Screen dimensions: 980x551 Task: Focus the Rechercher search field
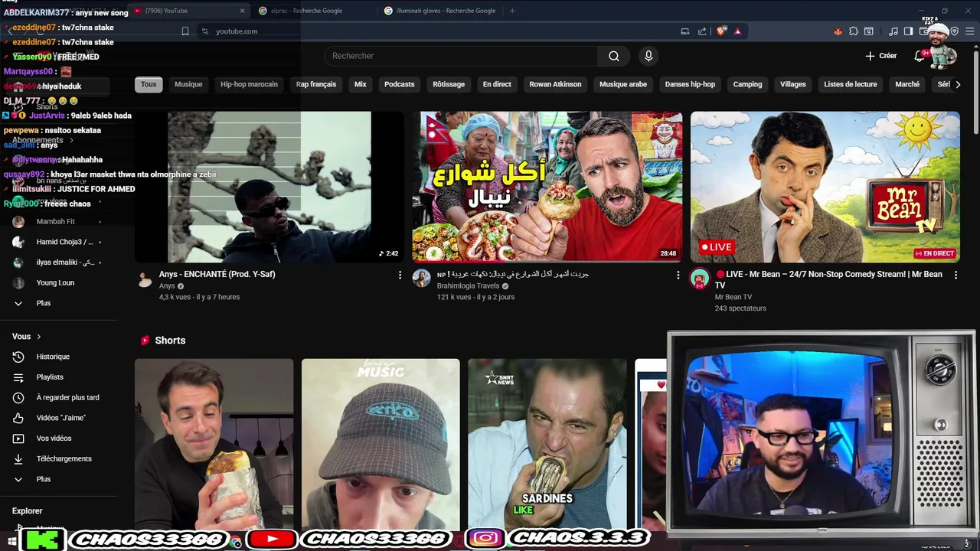point(461,56)
